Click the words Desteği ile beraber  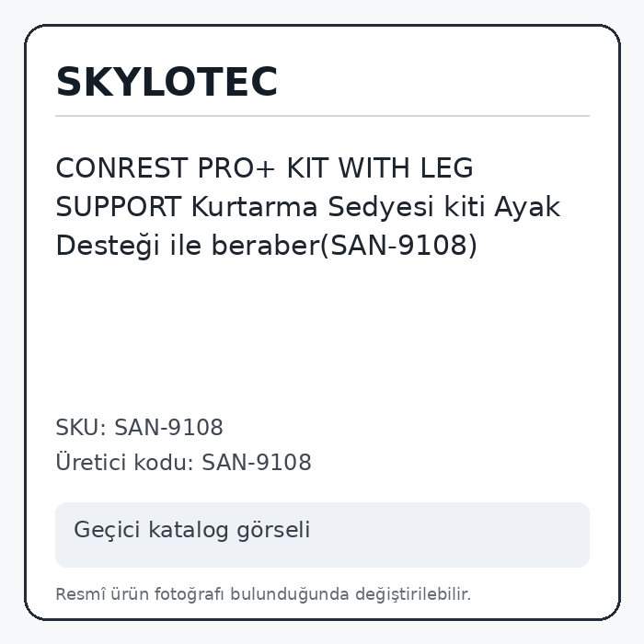tap(188, 246)
